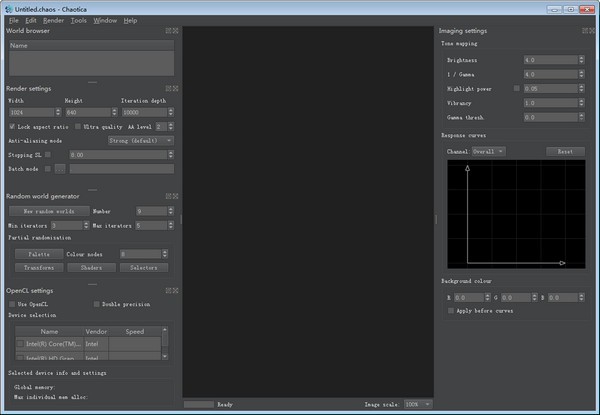
Task: Enable the Use OpenCL checkbox
Action: [x=12, y=303]
